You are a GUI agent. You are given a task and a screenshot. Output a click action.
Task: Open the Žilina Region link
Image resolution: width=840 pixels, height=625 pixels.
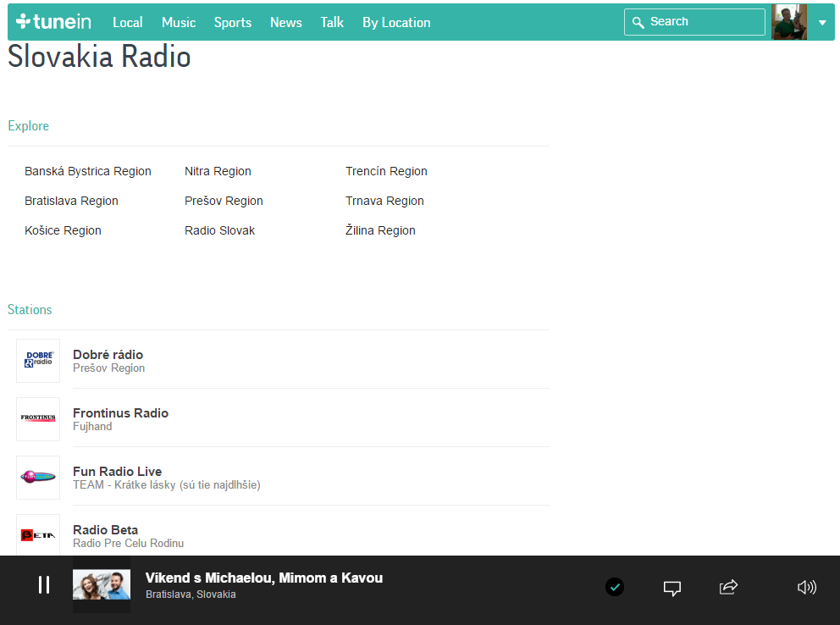click(x=380, y=230)
